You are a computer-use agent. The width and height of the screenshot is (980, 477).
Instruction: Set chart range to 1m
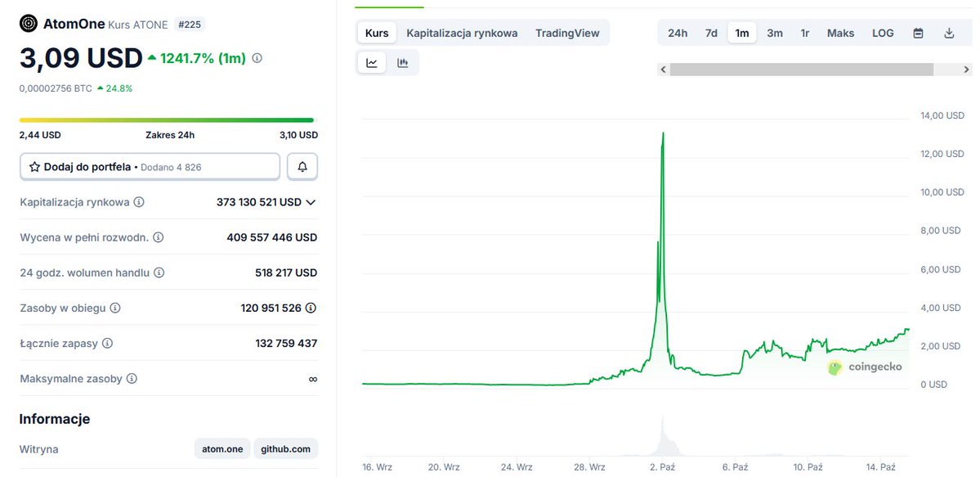pos(742,34)
